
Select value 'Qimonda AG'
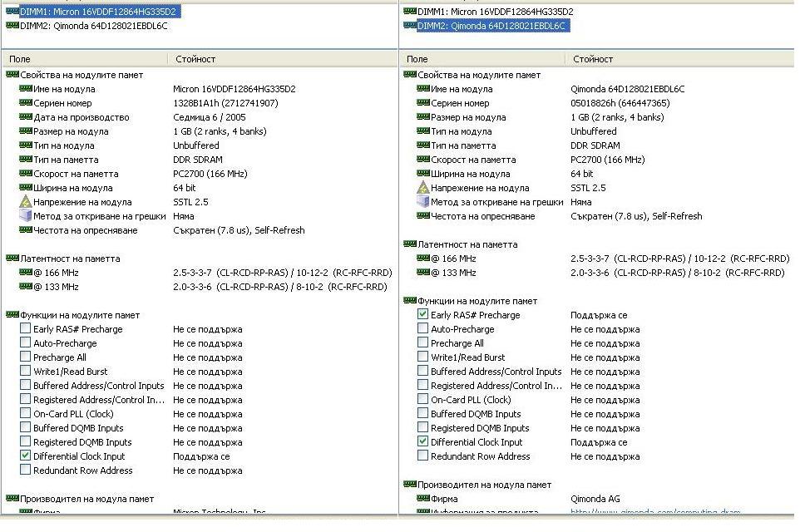pos(595,499)
